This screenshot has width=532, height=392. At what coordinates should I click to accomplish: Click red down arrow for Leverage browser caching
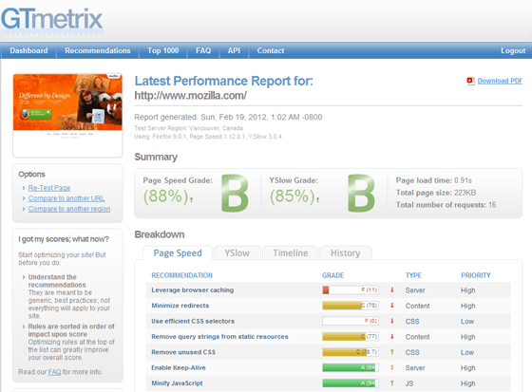point(391,289)
